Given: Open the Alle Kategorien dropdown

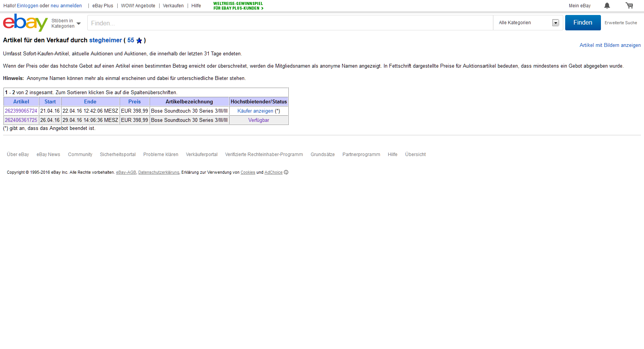Looking at the screenshot, I should click(528, 23).
